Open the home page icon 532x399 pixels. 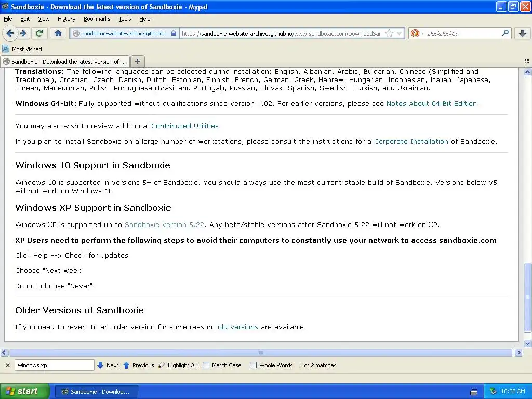[x=58, y=33]
